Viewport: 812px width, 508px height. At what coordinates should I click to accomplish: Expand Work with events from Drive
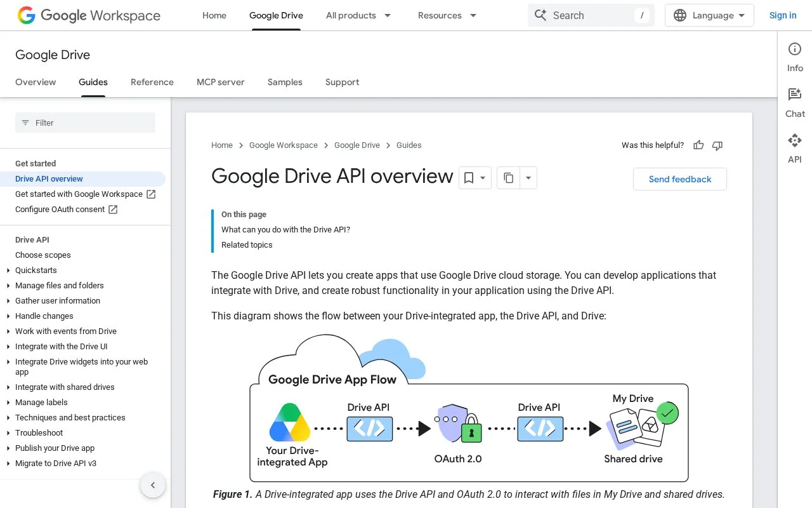click(8, 331)
